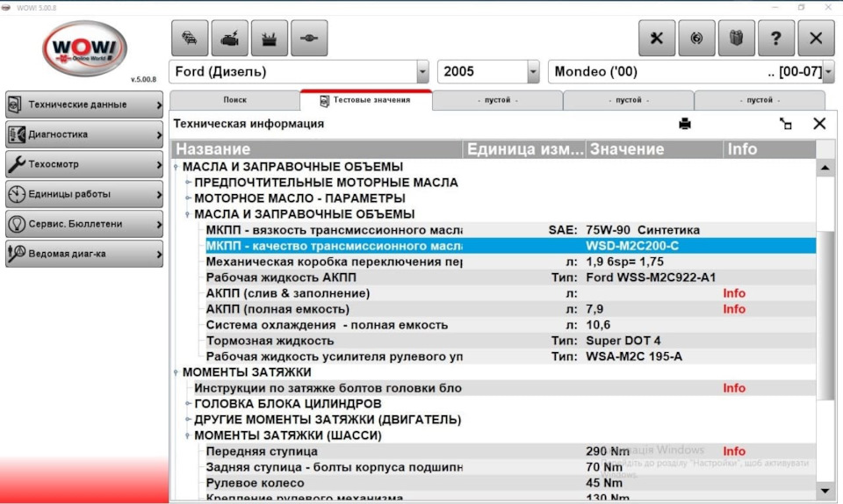Click the value 75W-90 Синтетика
Viewport: 843px width, 504px height.
coord(643,230)
